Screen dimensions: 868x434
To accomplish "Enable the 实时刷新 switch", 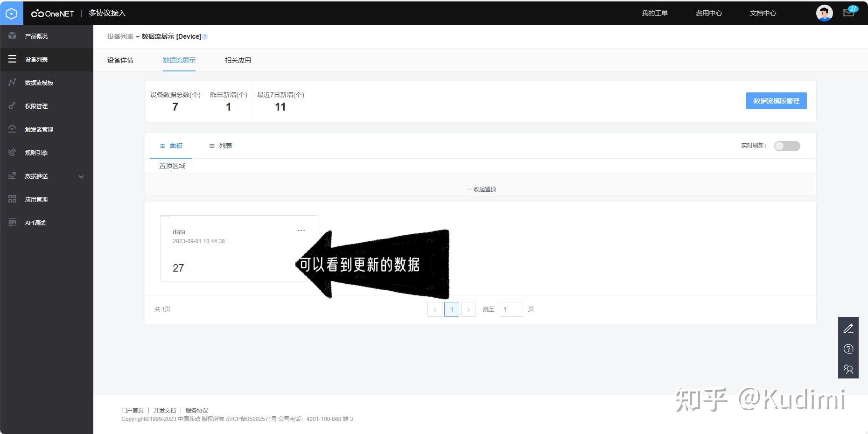I will pos(787,146).
